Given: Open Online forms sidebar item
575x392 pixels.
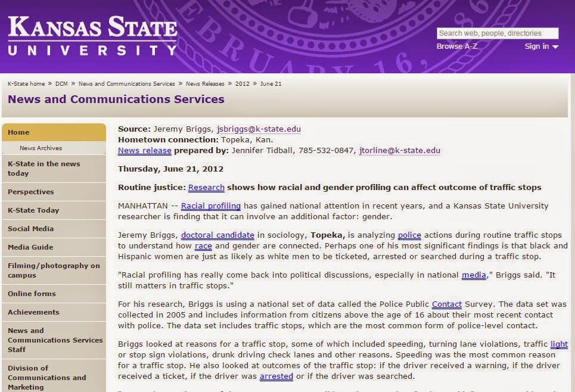Looking at the screenshot, I should (54, 294).
